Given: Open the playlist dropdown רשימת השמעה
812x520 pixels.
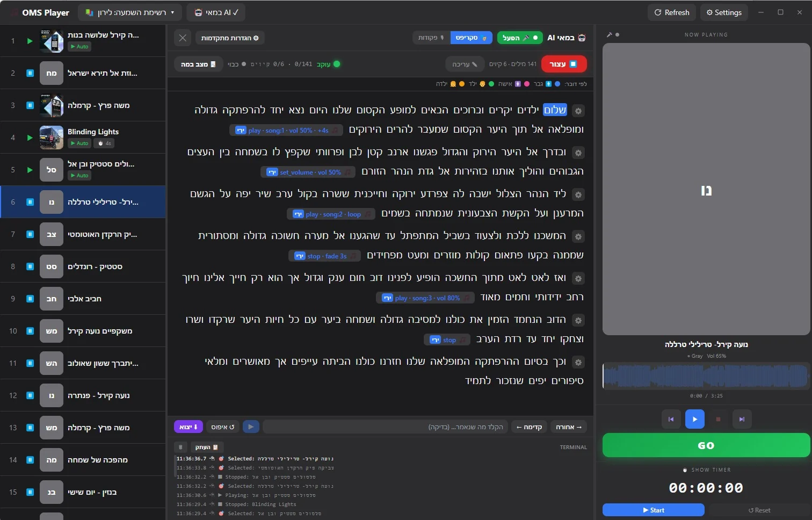Looking at the screenshot, I should (130, 12).
